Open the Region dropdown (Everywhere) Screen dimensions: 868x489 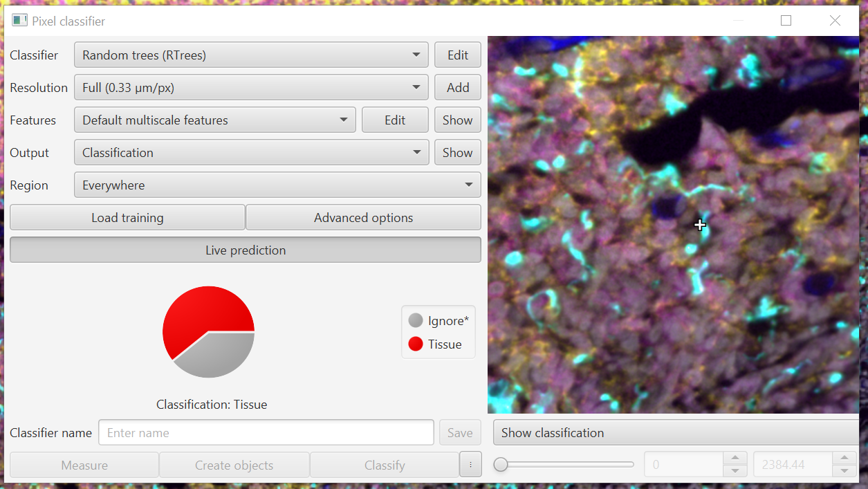click(x=277, y=185)
